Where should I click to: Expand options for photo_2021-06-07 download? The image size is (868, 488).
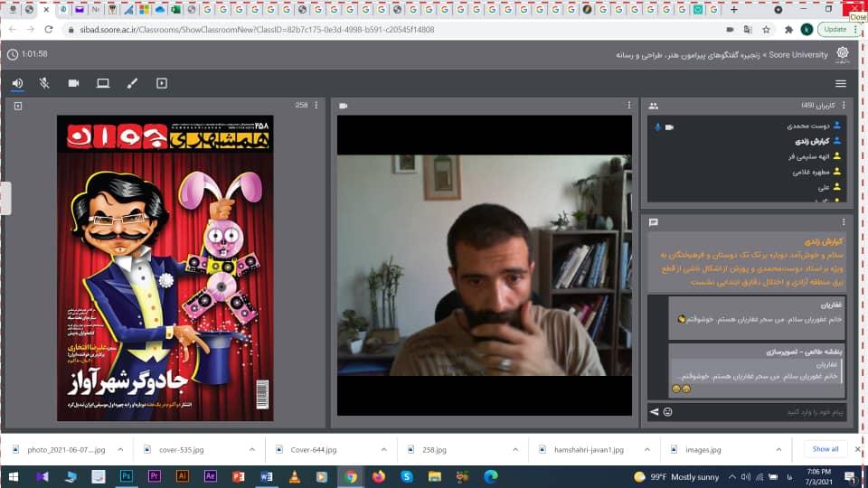pos(120,450)
